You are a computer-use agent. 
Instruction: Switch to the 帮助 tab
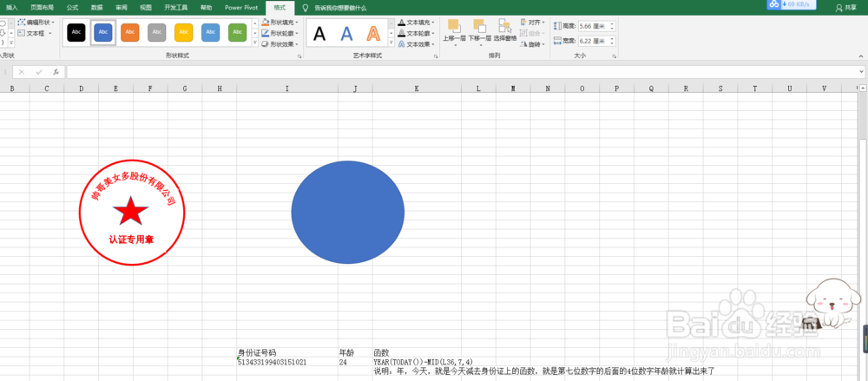[206, 8]
